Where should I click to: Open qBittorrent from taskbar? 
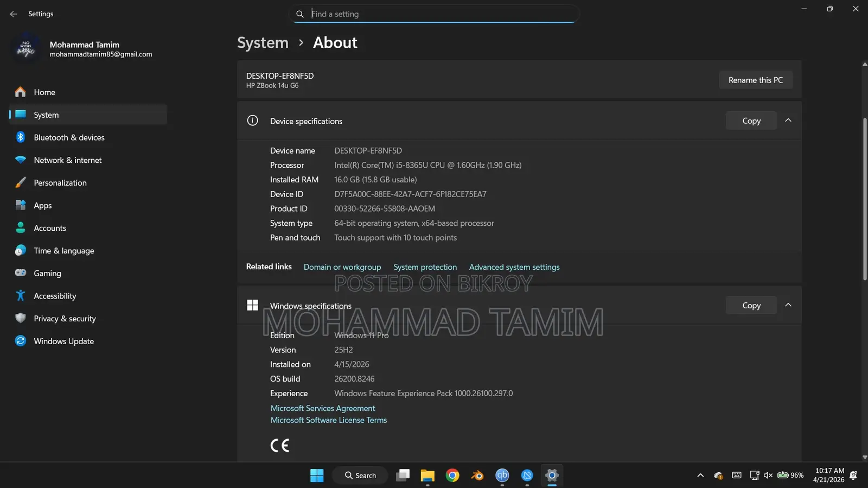click(x=502, y=476)
